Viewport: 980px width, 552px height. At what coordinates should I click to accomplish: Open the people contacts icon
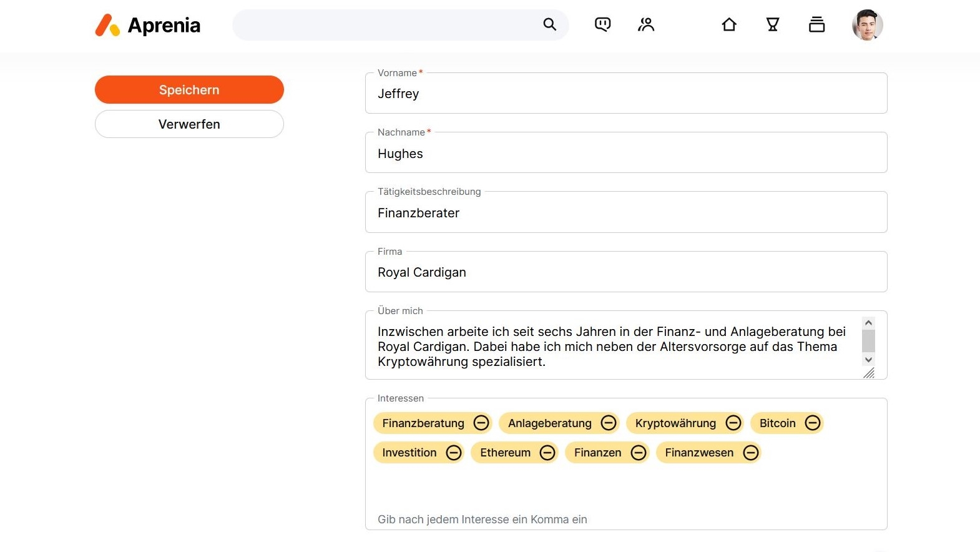click(x=646, y=24)
